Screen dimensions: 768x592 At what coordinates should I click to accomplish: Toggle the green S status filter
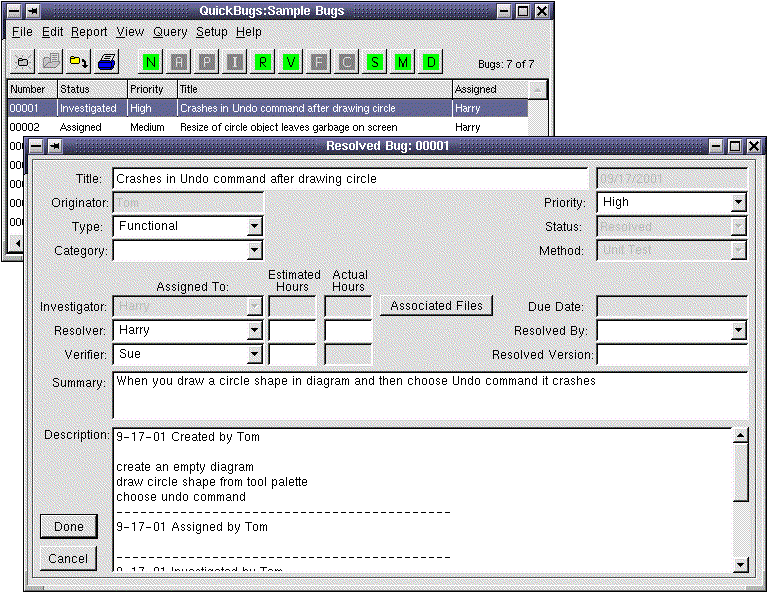375,62
